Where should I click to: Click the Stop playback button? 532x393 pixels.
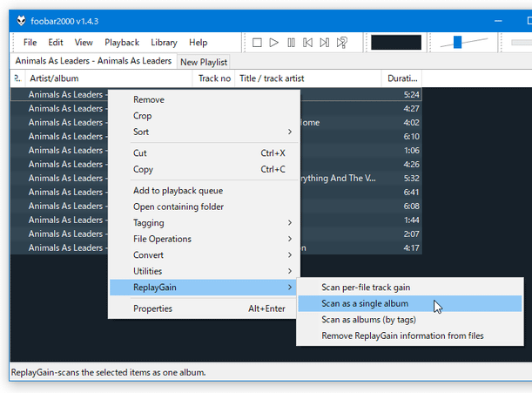257,43
